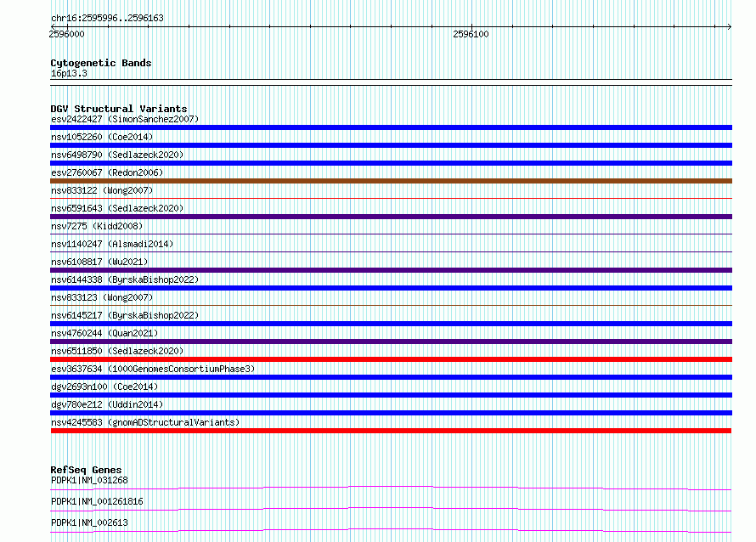This screenshot has height=542, width=756.
Task: Click the nsv833123 (Wong2007) label
Action: point(102,297)
